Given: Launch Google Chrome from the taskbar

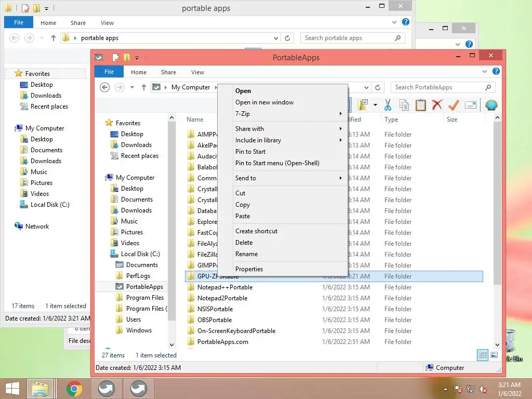Looking at the screenshot, I should point(74,389).
